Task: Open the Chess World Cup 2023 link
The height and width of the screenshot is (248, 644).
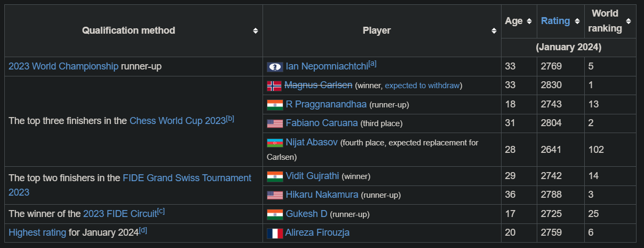Action: pyautogui.click(x=178, y=121)
